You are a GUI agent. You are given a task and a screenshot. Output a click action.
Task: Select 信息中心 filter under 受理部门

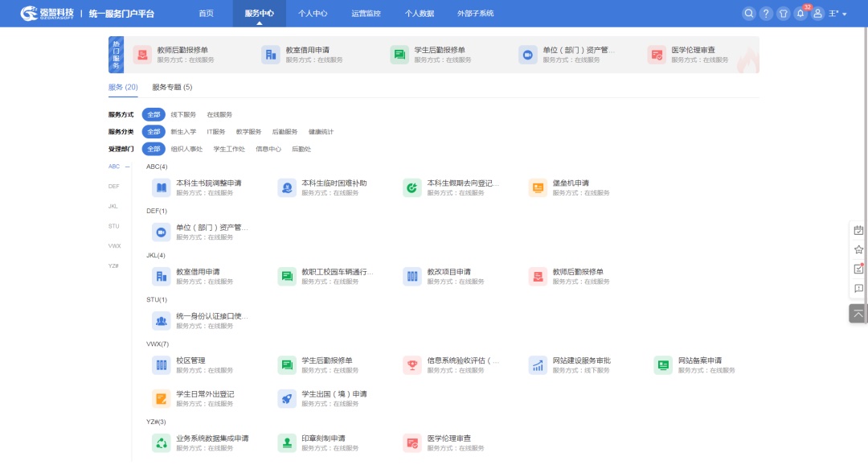(x=268, y=149)
